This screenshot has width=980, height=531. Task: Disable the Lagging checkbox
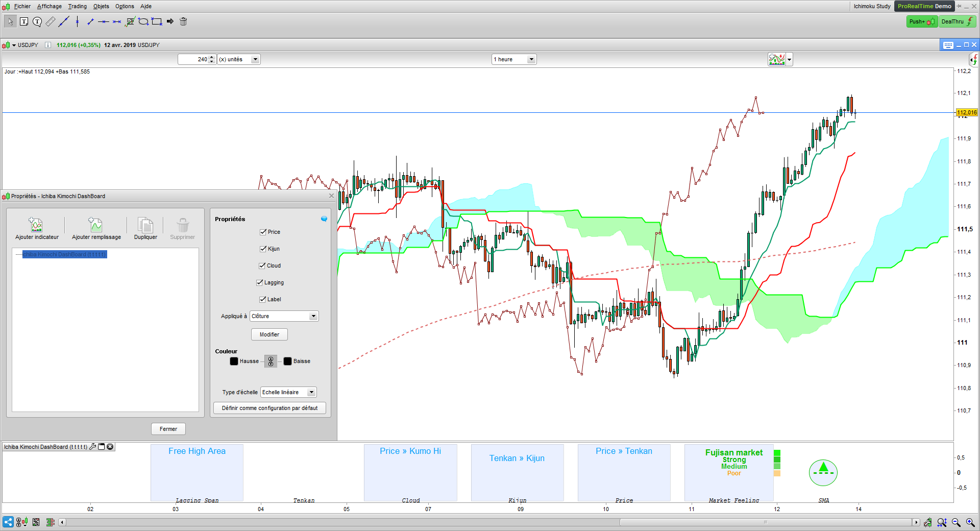[260, 282]
